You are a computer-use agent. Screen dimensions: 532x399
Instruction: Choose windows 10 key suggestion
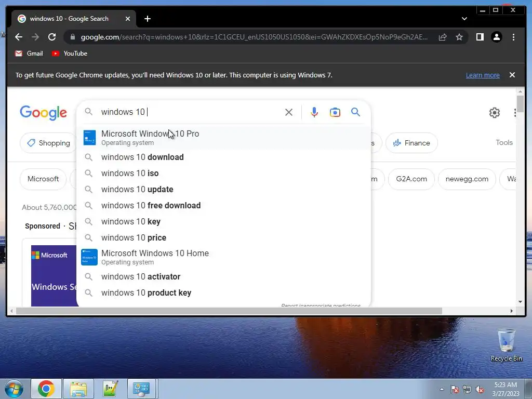pos(224,221)
